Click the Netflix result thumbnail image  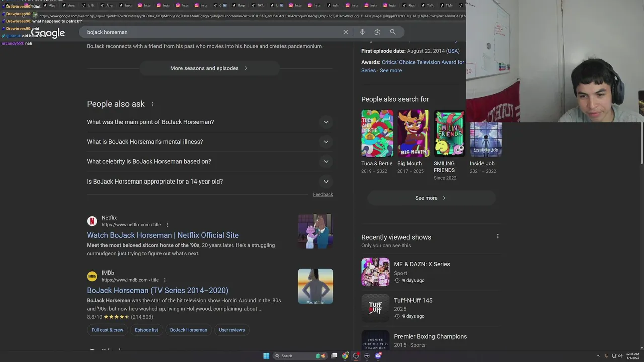click(x=315, y=232)
